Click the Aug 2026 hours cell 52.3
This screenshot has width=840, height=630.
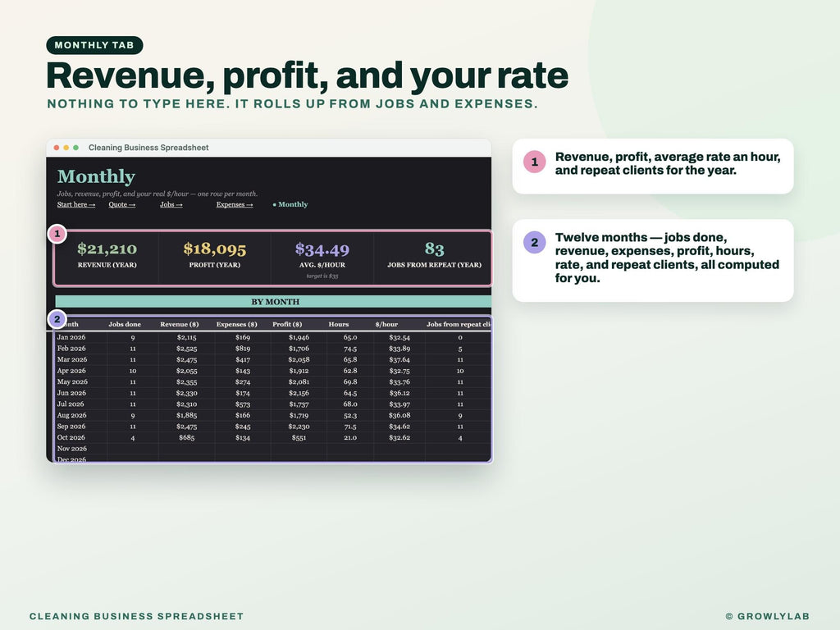click(x=350, y=416)
